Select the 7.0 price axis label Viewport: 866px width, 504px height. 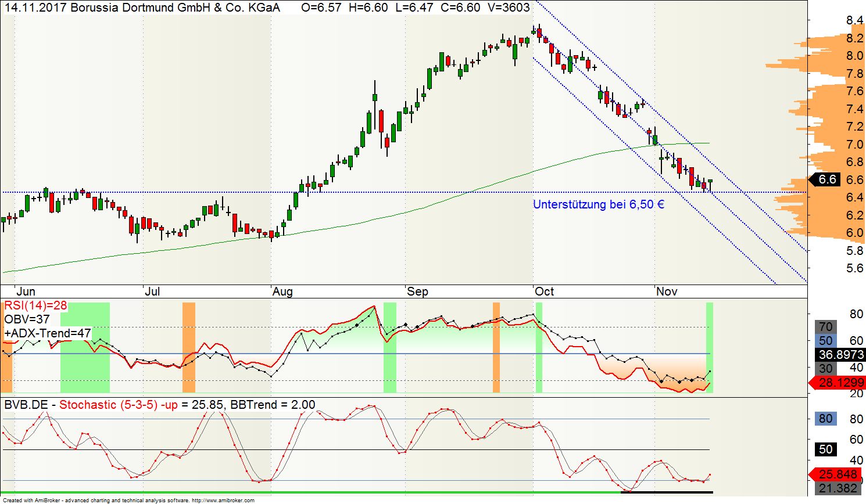pos(854,145)
